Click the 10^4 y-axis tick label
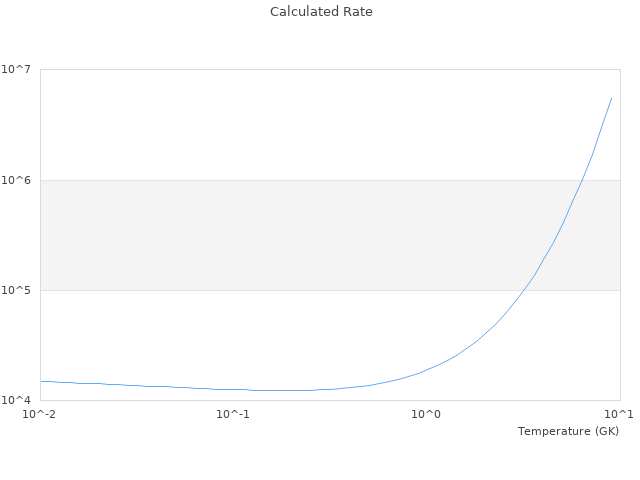The height and width of the screenshot is (480, 640). tap(20, 400)
